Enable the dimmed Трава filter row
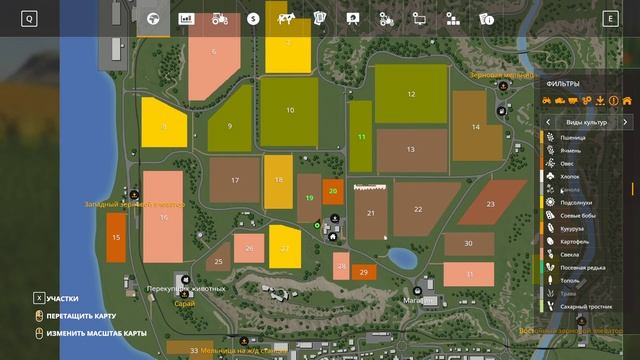 582,293
